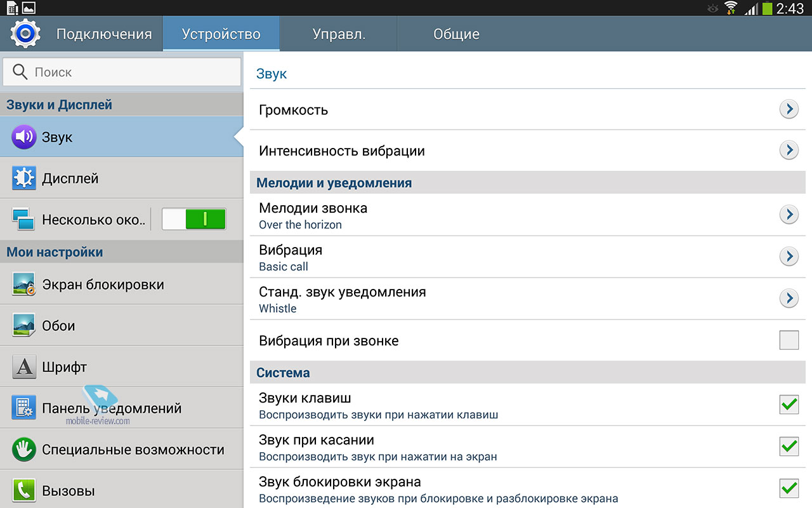812x508 pixels.
Task: Open Мелодии звонка via its arrow
Action: (789, 215)
